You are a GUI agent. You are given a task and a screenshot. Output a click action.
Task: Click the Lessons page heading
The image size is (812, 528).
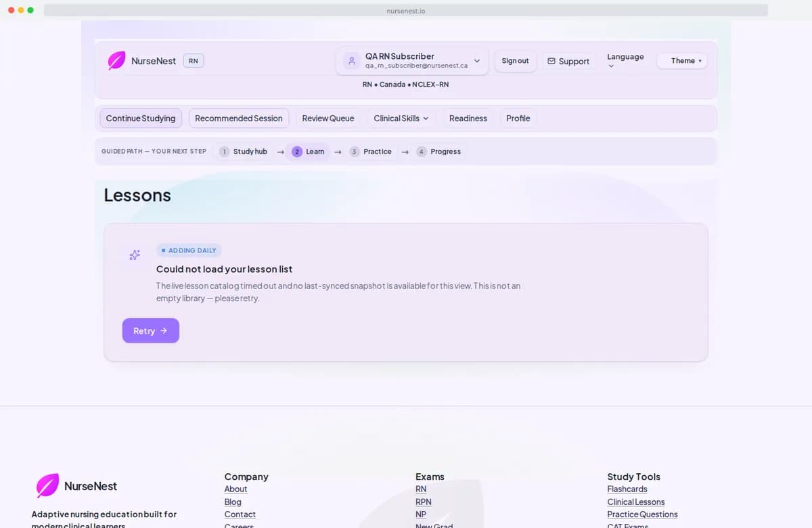[137, 195]
